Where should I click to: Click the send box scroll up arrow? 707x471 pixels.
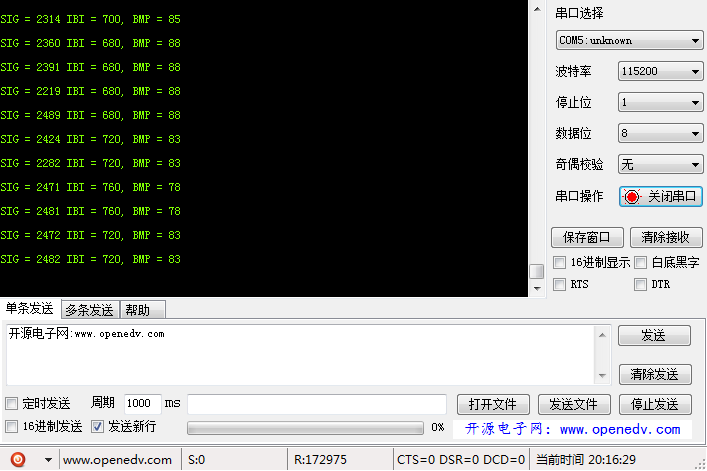click(602, 335)
